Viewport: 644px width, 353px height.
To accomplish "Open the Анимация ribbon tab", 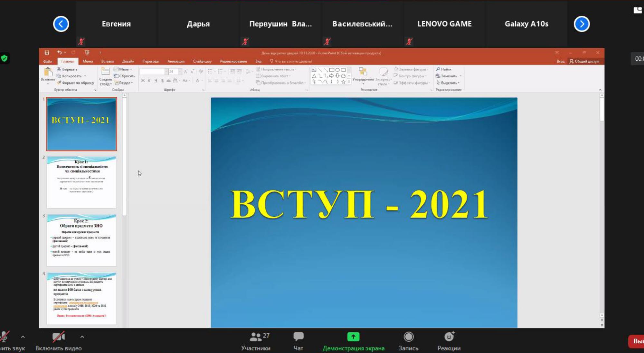I will [176, 61].
